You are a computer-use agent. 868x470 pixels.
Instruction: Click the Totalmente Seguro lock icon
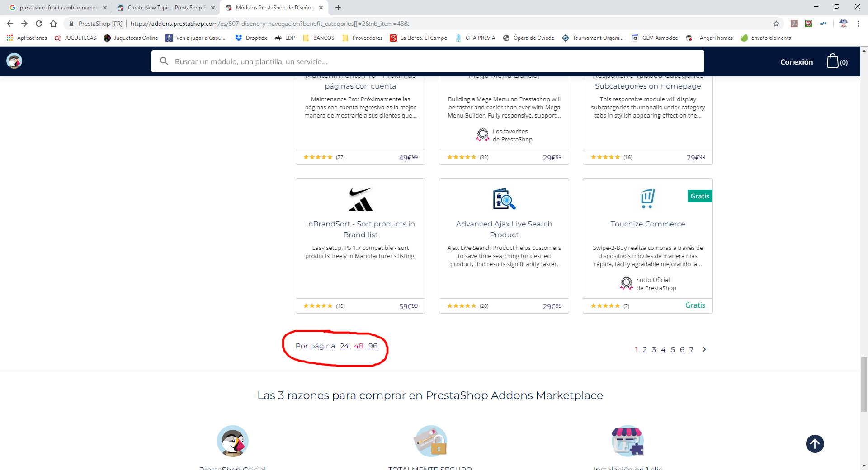430,441
